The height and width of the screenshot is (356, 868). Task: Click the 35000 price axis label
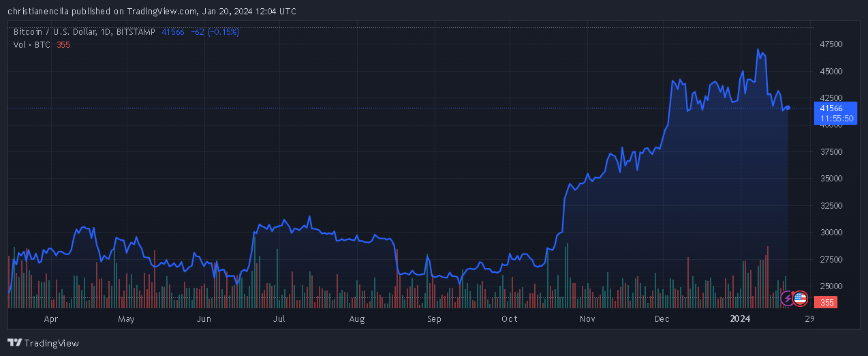click(x=831, y=179)
